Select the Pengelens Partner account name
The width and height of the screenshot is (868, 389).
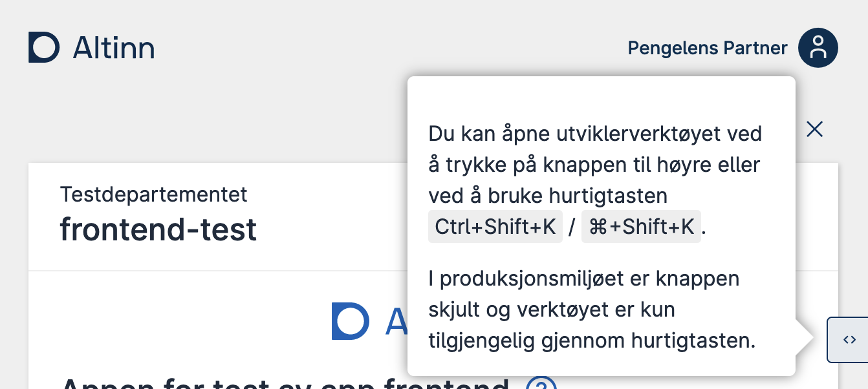tap(707, 47)
